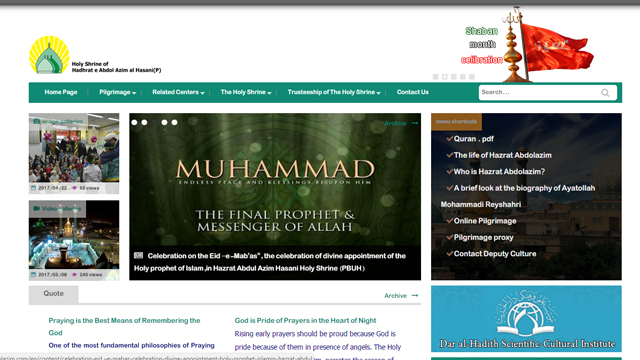Open the Contact Us page
The height and width of the screenshot is (360, 640).
coord(413,92)
